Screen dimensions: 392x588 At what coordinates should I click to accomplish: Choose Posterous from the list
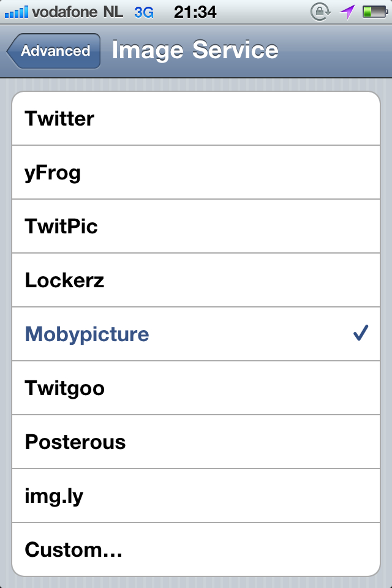tap(196, 442)
